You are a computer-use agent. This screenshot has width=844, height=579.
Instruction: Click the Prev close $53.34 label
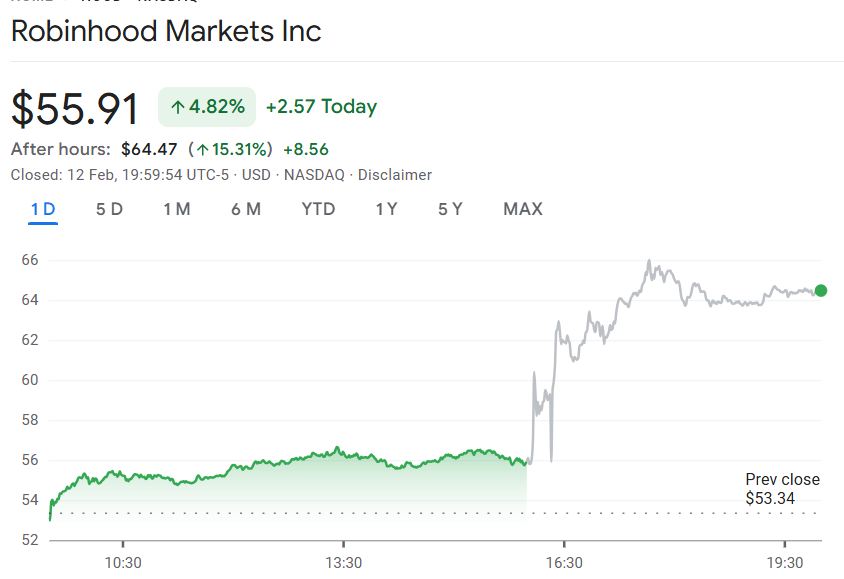[x=782, y=489]
